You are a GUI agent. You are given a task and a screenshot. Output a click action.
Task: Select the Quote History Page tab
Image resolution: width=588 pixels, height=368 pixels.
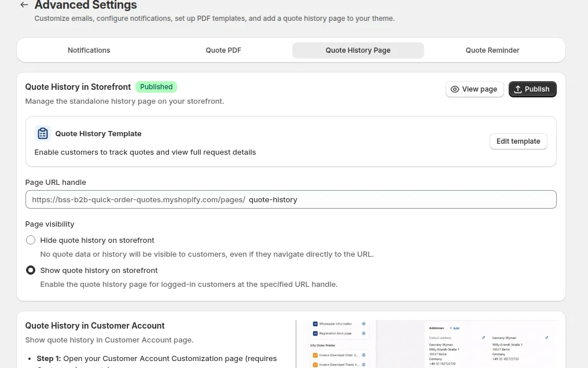tap(358, 50)
